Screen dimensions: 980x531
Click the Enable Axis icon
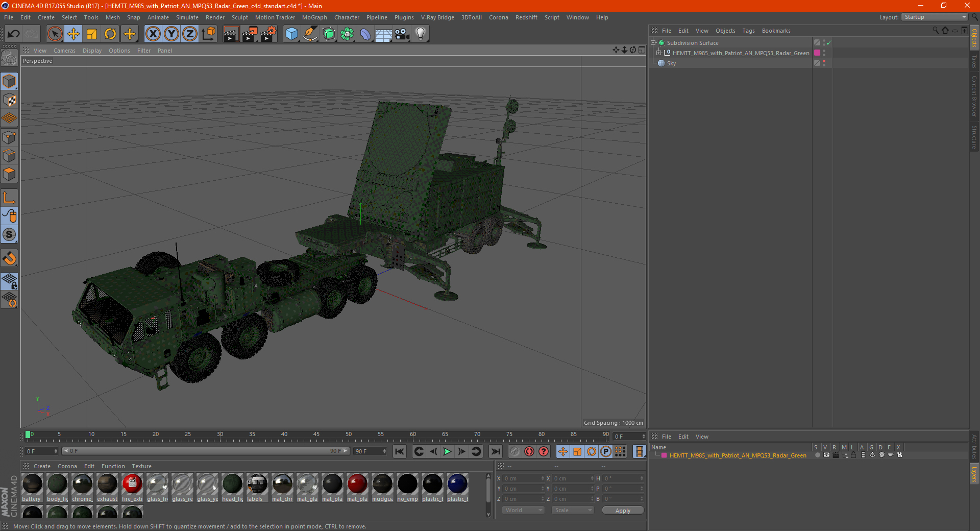pos(10,198)
